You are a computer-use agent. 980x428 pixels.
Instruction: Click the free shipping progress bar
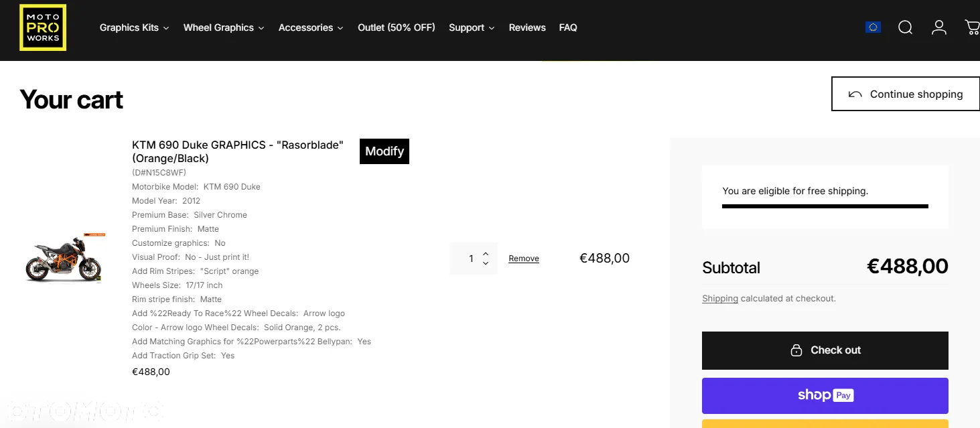[825, 206]
